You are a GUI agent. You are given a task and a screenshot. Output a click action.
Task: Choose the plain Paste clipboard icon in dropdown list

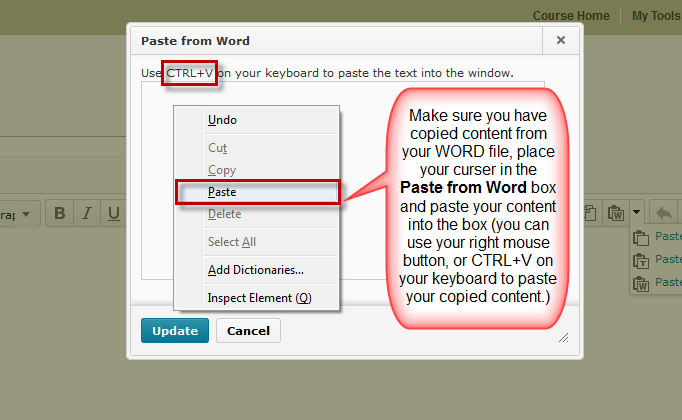tap(640, 237)
